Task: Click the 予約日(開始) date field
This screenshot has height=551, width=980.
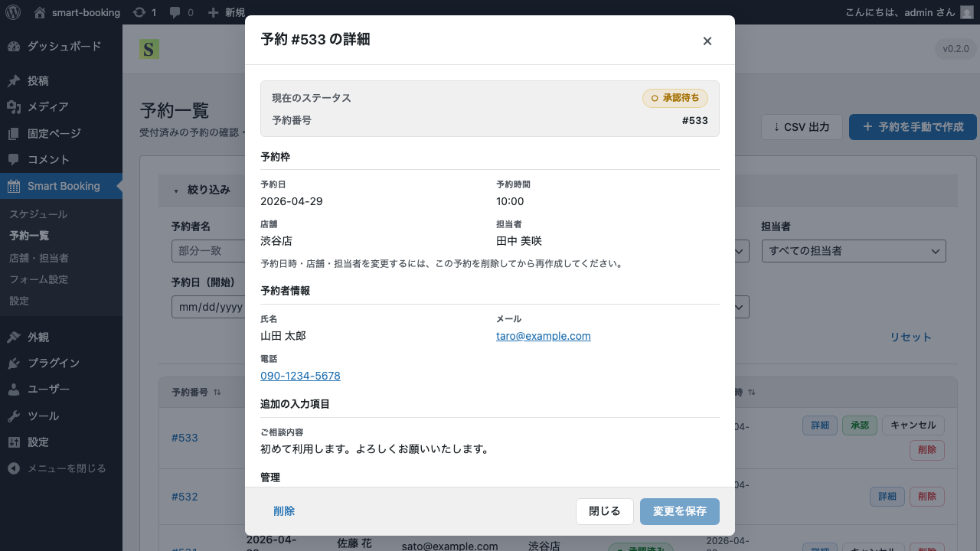Action: click(207, 307)
